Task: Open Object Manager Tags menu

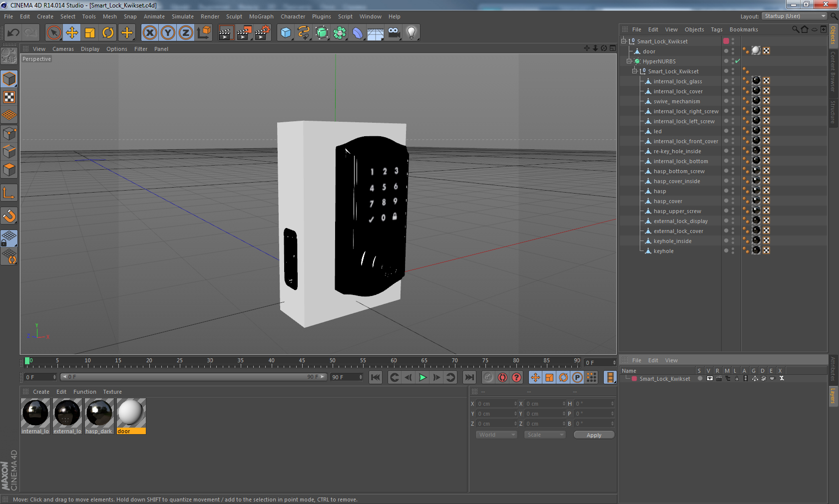Action: click(717, 29)
